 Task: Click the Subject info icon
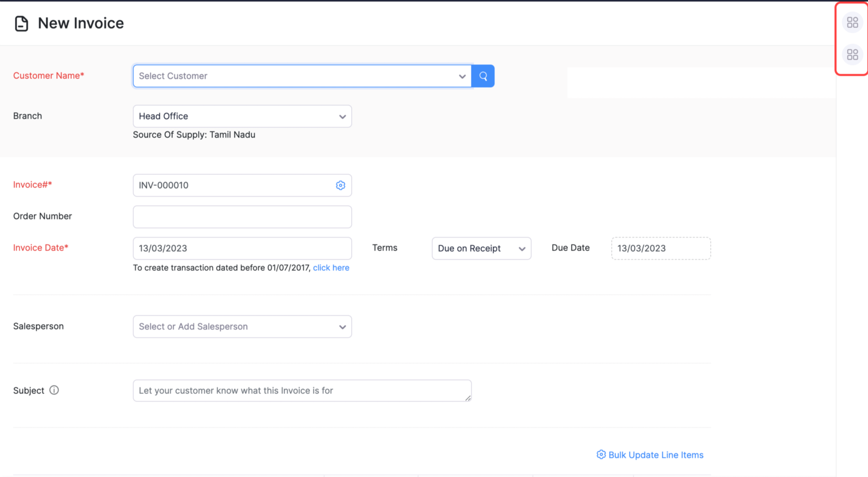[x=54, y=390]
